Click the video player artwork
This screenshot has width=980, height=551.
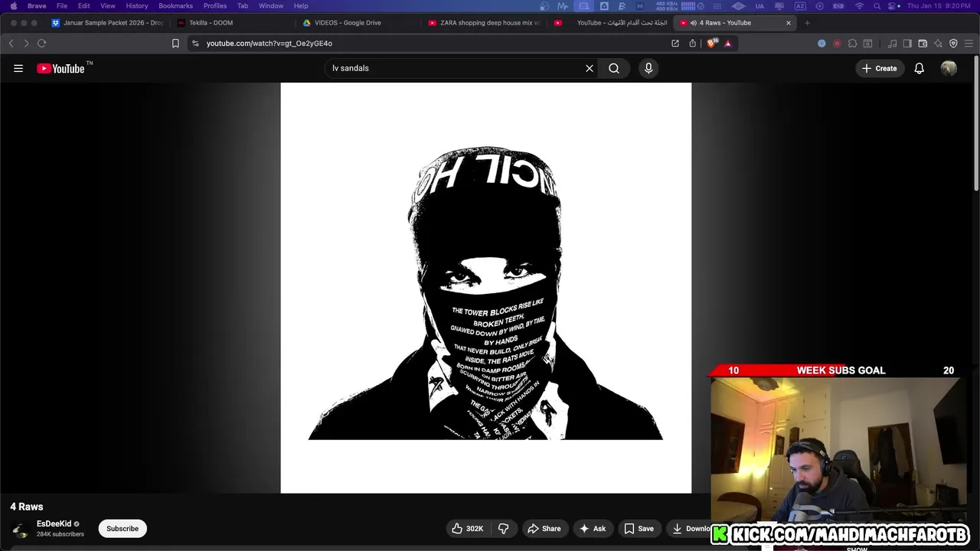[x=486, y=288]
